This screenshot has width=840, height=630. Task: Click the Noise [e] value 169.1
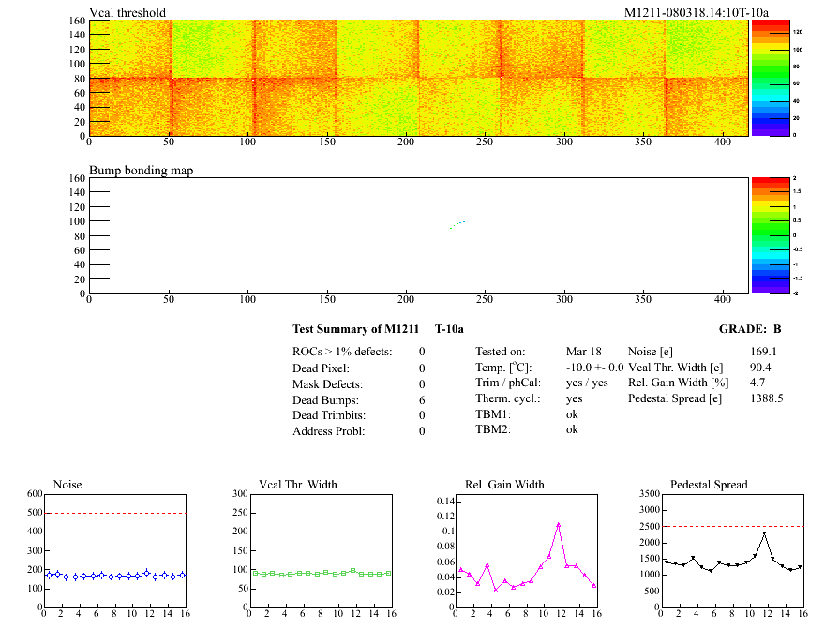click(x=765, y=352)
